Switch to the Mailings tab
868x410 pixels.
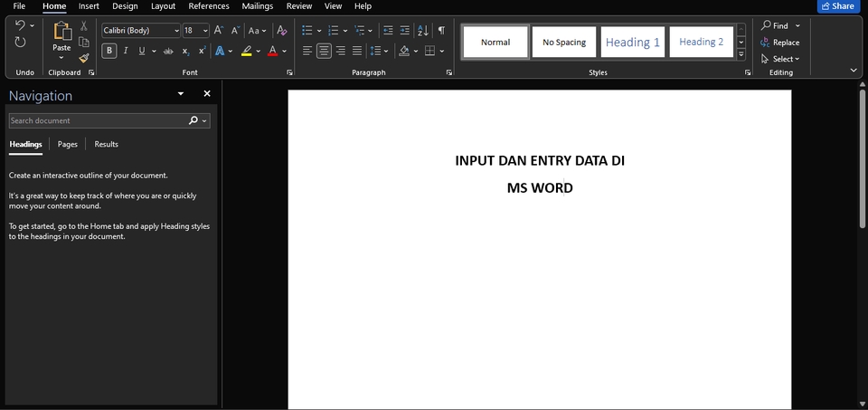[258, 6]
